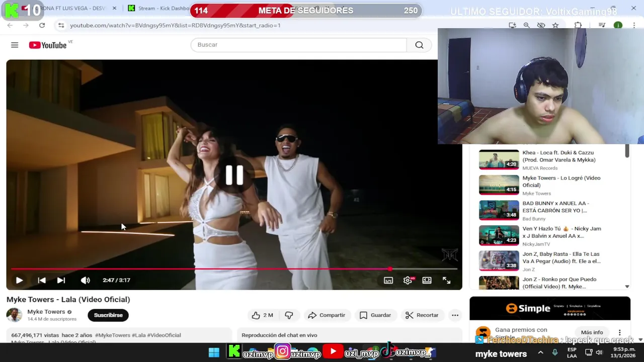Open browser zoom magnifier in address bar
Image resolution: width=644 pixels, height=362 pixels.
pos(526,25)
